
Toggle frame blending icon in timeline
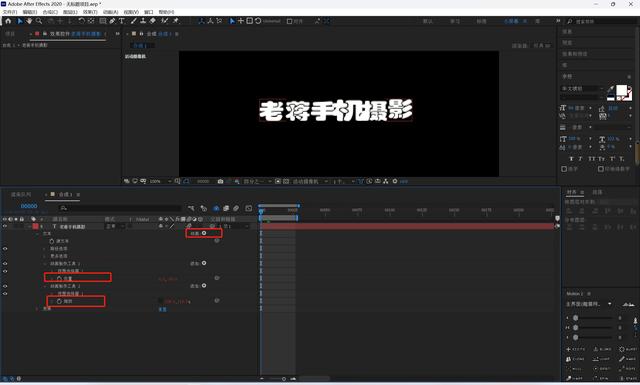click(226, 208)
